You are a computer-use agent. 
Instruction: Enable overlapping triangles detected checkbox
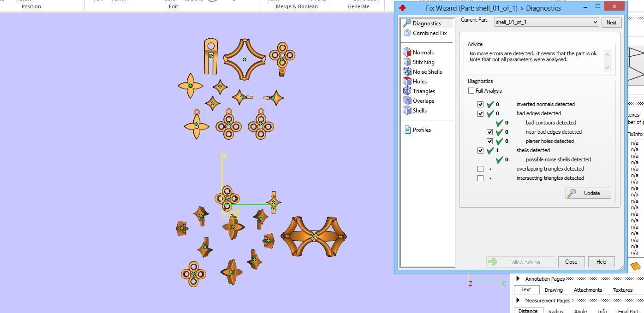480,169
